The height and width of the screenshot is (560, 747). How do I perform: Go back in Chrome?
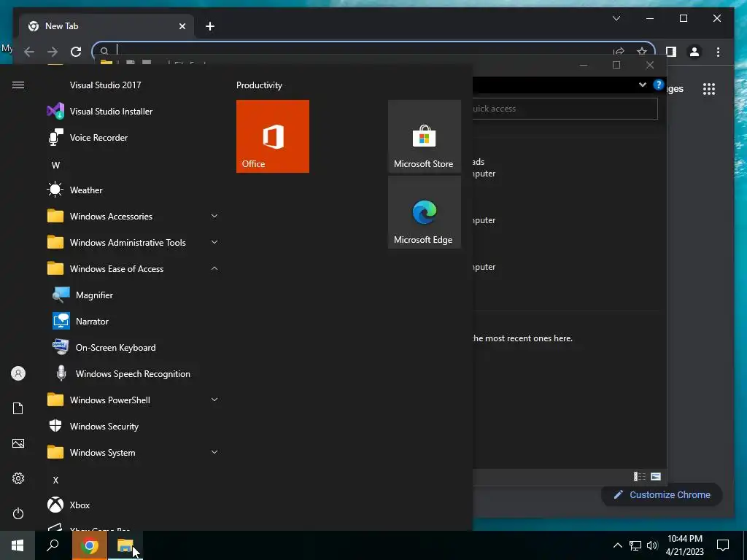29,52
